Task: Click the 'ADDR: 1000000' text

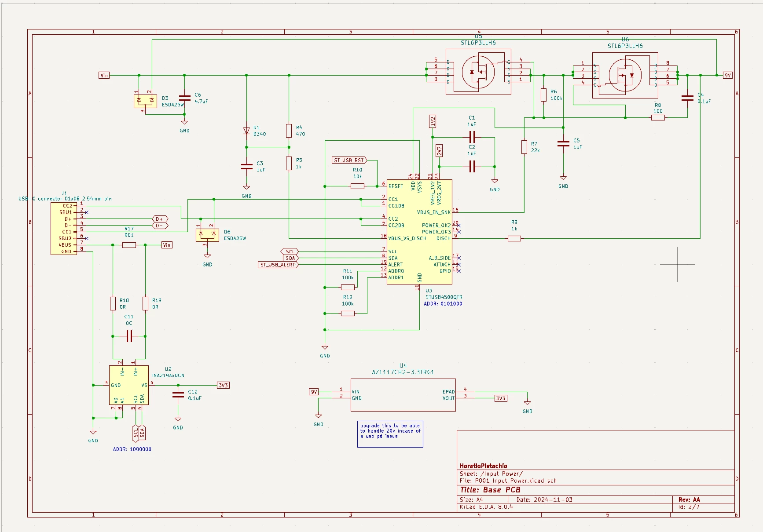Action: (x=132, y=449)
